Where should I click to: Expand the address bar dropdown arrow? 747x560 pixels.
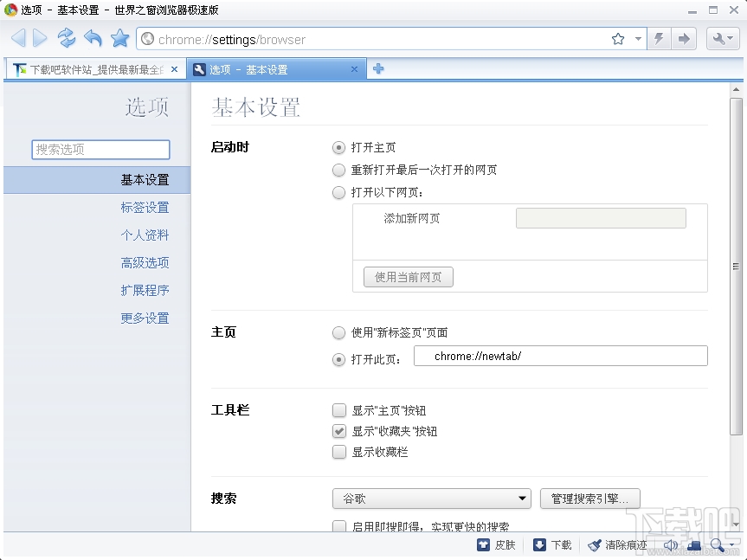point(638,39)
